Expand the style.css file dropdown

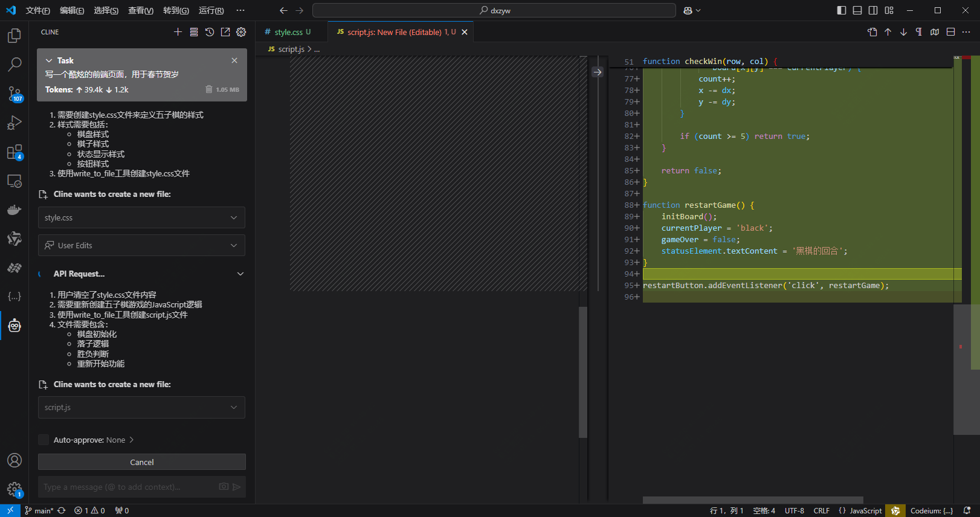click(234, 217)
